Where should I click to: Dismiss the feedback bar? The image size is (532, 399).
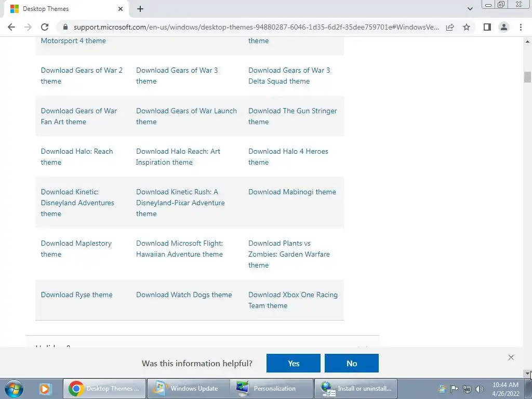(x=511, y=357)
